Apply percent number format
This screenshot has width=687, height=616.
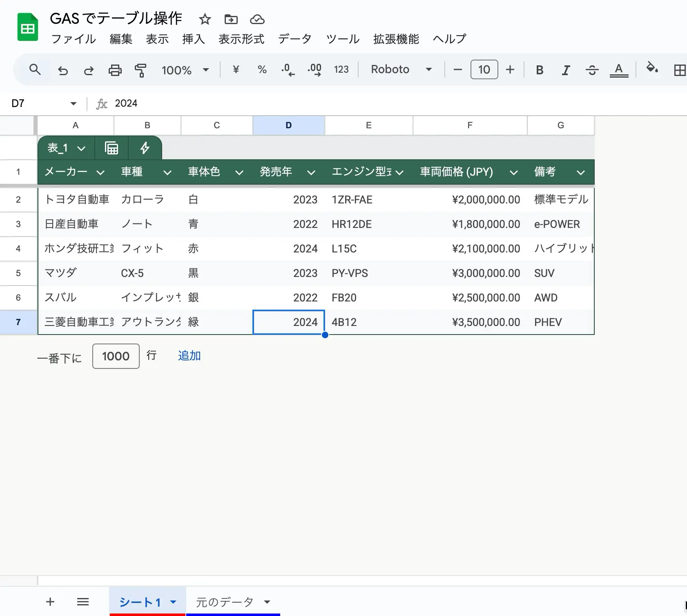click(262, 69)
